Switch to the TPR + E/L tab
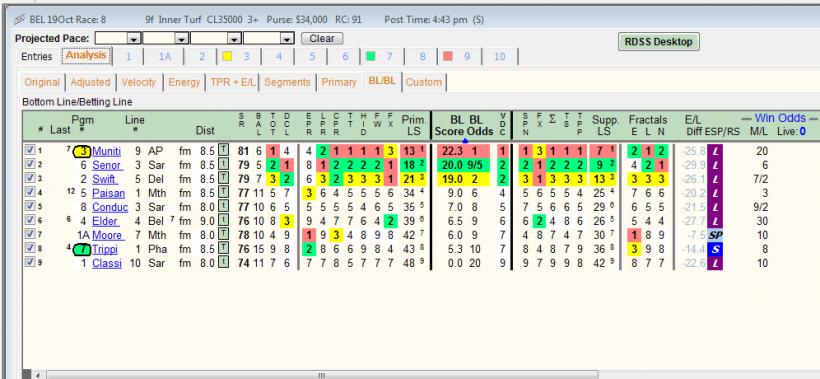The height and width of the screenshot is (379, 820). pyautogui.click(x=233, y=82)
